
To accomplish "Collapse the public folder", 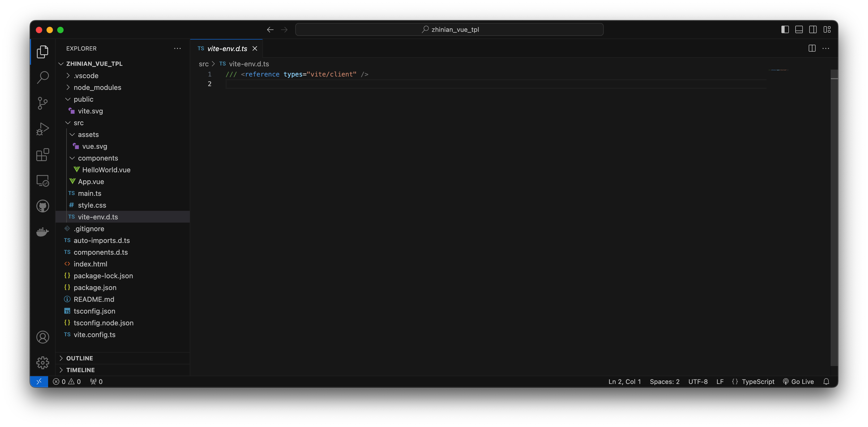I will (x=123, y=99).
